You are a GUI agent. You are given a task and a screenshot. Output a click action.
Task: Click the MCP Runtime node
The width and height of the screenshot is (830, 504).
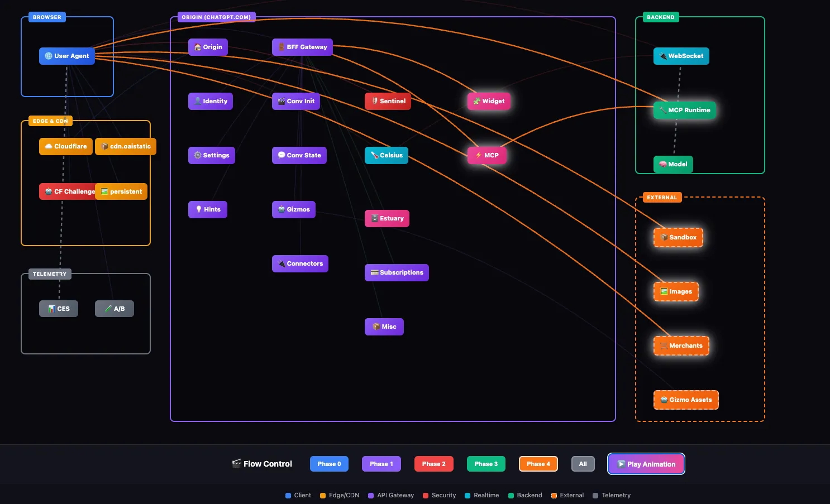[x=685, y=110]
